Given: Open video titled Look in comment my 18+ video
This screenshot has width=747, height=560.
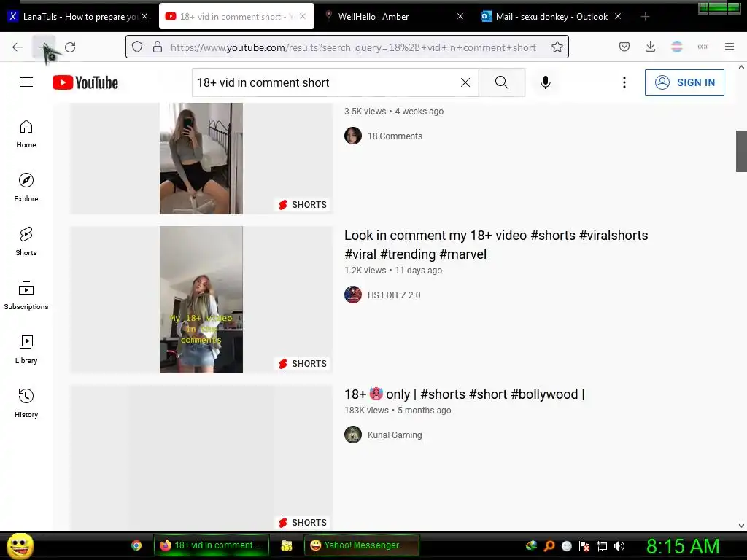Looking at the screenshot, I should 496,245.
